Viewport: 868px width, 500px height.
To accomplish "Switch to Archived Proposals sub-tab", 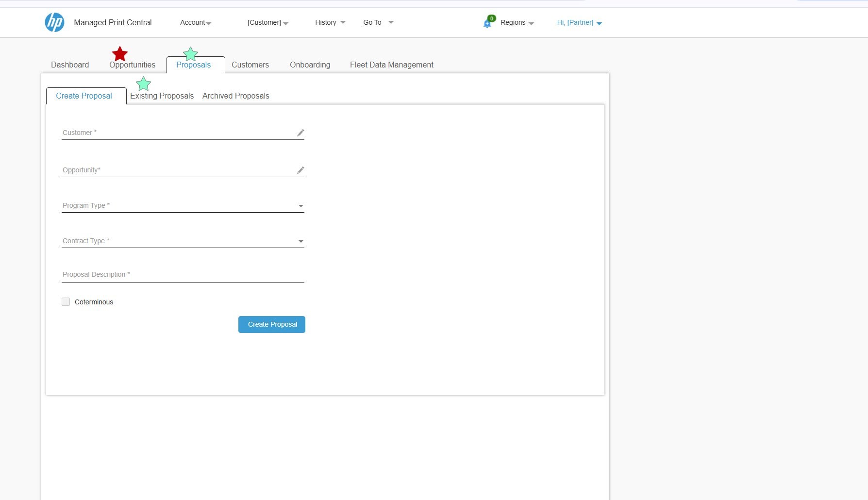I will point(235,96).
